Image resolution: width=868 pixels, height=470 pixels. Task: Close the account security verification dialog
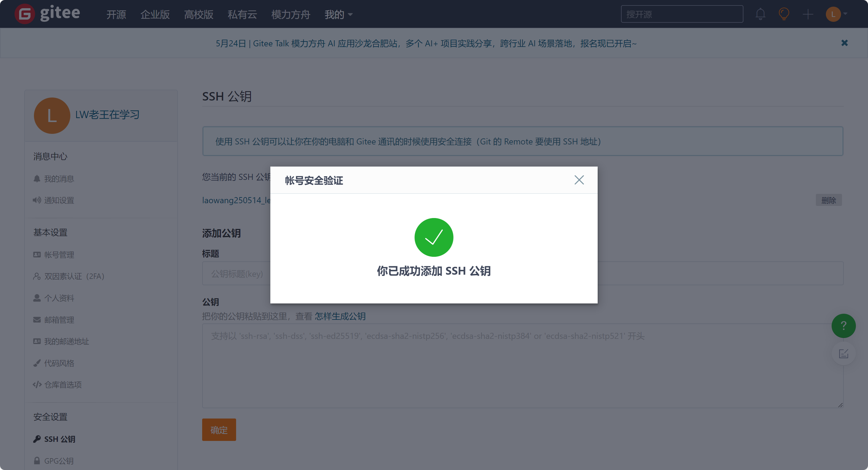[x=579, y=180]
